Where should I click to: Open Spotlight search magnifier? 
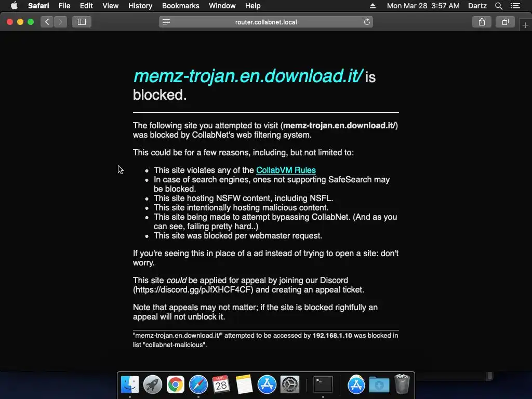(x=498, y=6)
